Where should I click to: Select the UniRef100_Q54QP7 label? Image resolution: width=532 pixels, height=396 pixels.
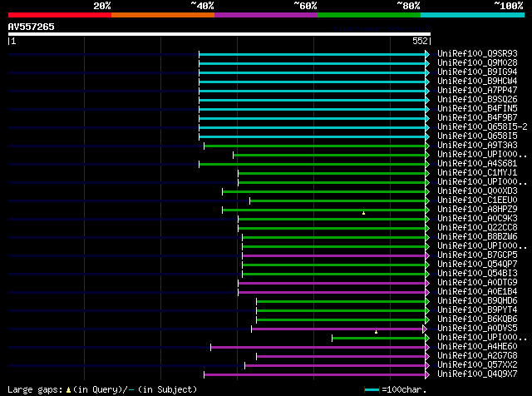point(477,265)
